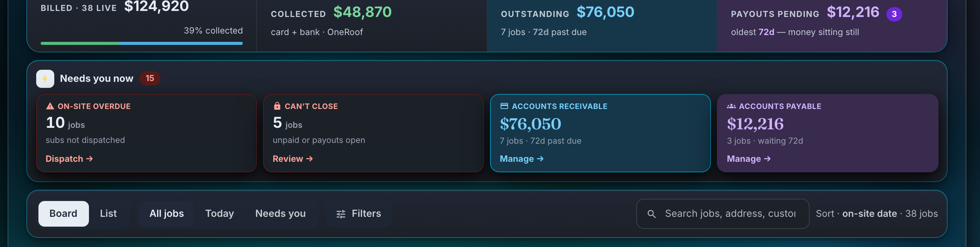The height and width of the screenshot is (247, 980).
Task: Click the lightning bolt Needs you now icon
Action: 45,79
